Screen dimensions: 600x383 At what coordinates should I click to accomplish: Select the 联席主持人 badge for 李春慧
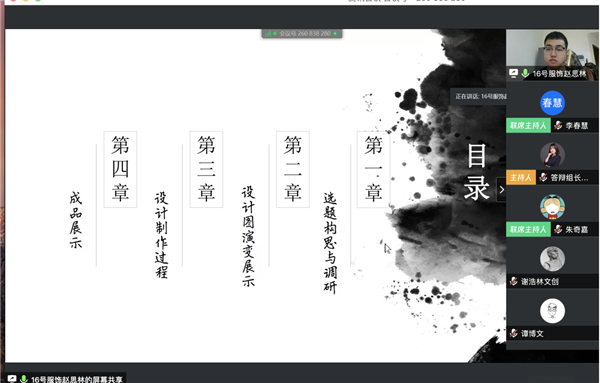tap(528, 125)
